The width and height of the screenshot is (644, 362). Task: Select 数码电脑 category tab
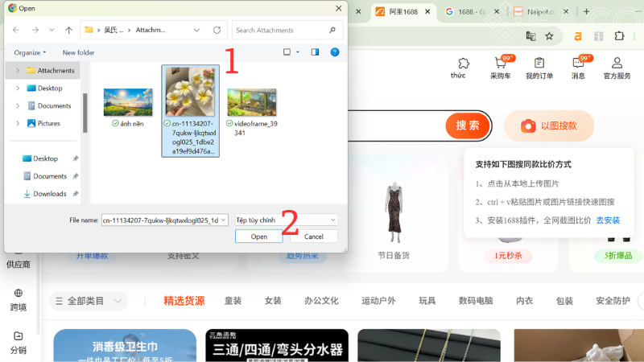coord(476,301)
